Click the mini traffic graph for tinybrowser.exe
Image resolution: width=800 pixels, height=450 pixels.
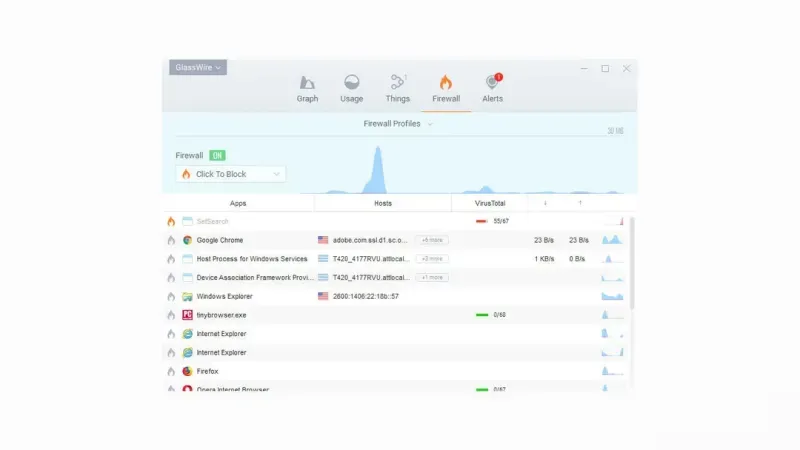[612, 315]
